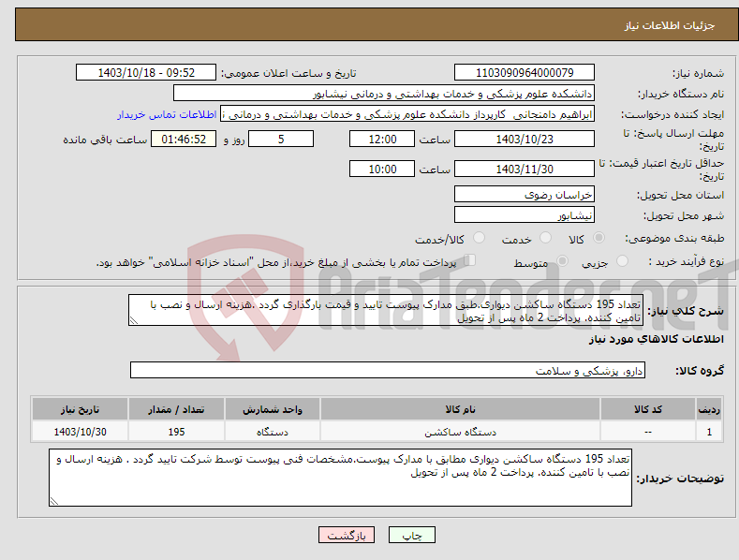Click the delivery city field نیشابور

(x=525, y=215)
